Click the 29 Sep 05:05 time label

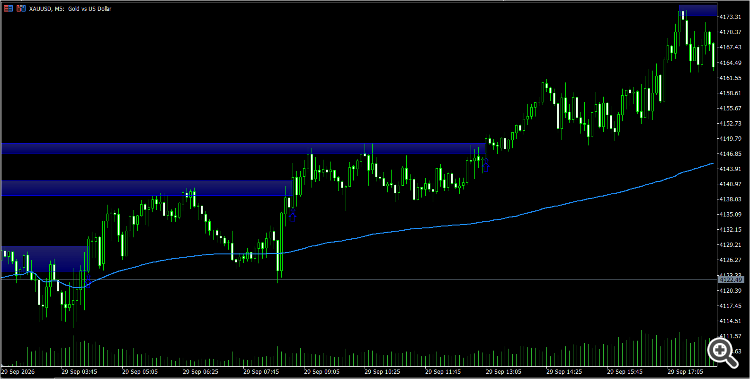click(x=140, y=371)
